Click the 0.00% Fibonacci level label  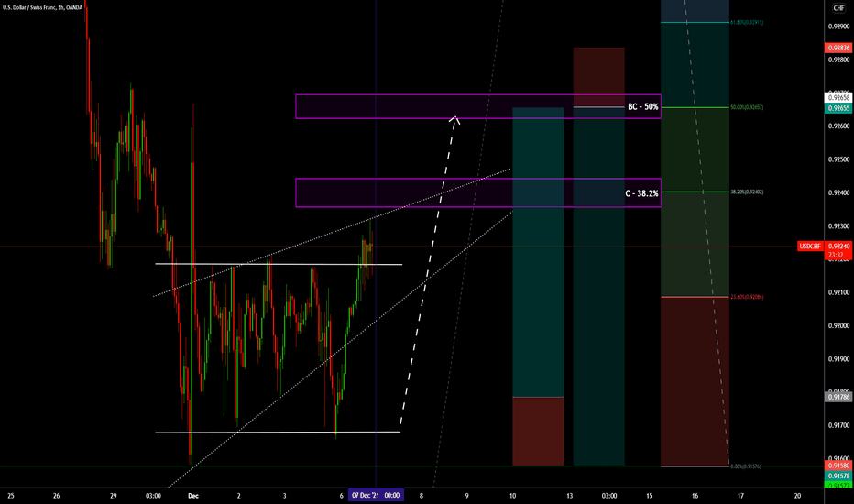tap(746, 466)
